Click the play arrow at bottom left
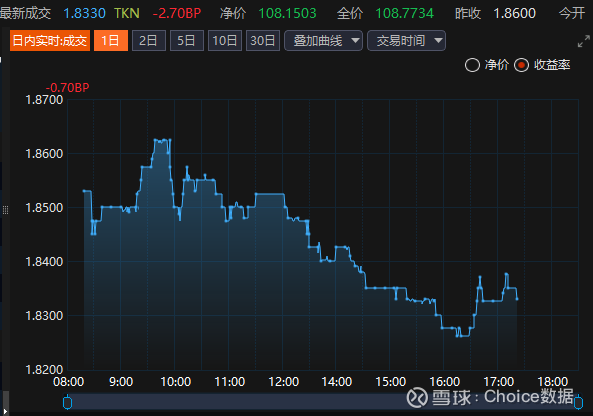Viewport: 593px width, 416px height. [x=5, y=411]
